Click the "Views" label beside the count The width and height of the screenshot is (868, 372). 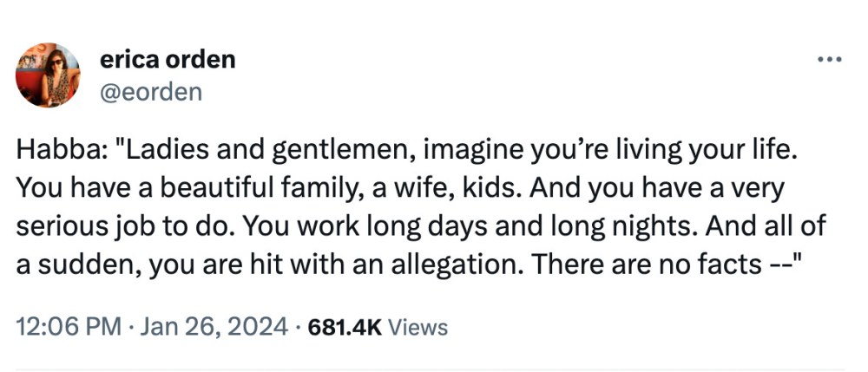[418, 327]
